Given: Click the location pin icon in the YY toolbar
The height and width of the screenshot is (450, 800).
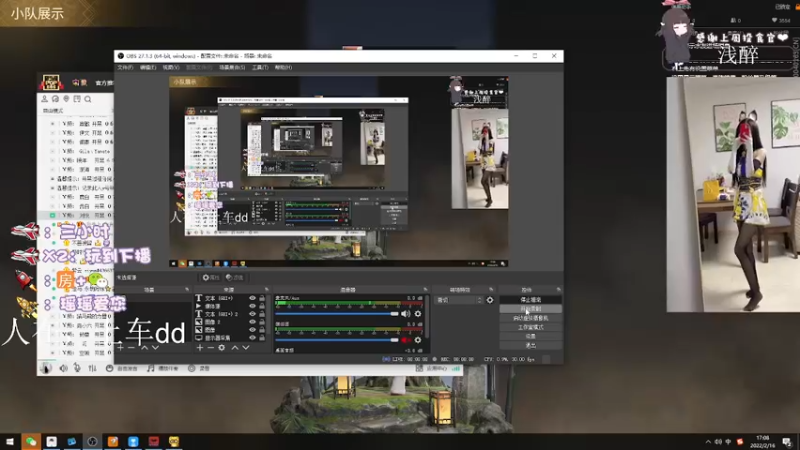Looking at the screenshot, I should pyautogui.click(x=66, y=99).
